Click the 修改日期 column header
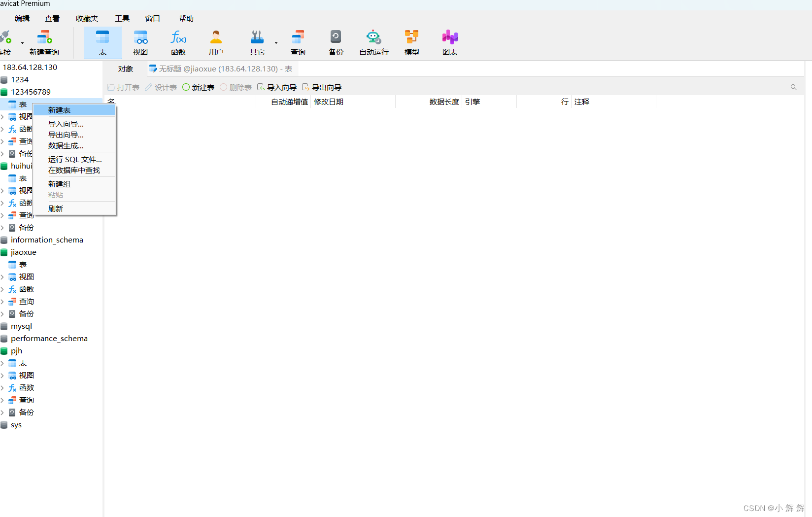 353,102
